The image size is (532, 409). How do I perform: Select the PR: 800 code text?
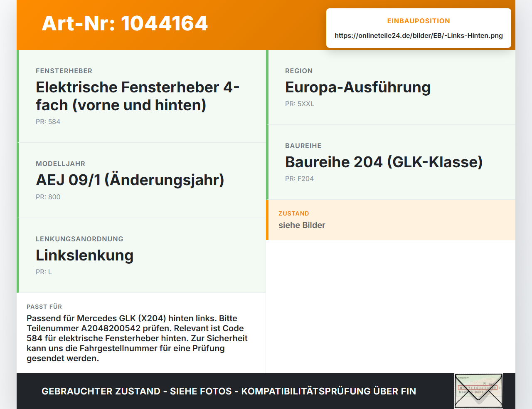[48, 197]
